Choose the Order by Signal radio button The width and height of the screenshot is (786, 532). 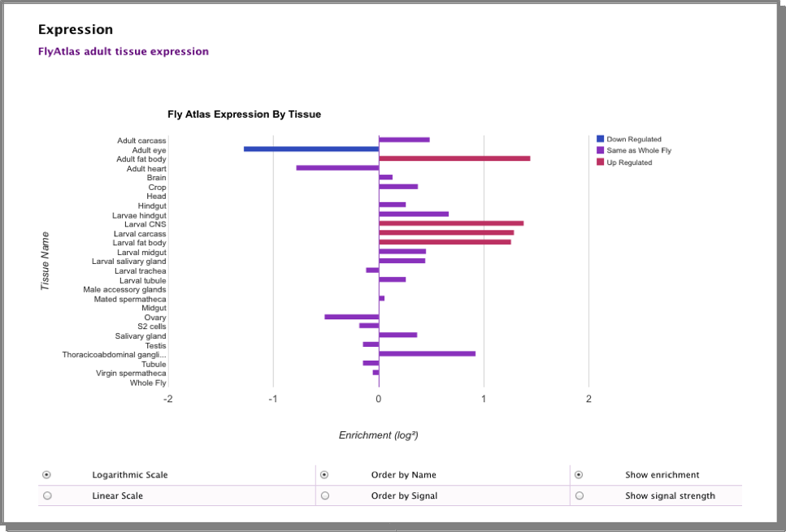point(325,495)
